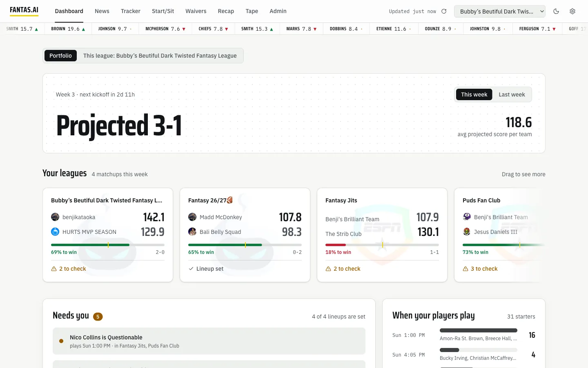The image size is (588, 368).
Task: Click Benji's Brilliant Team avatar in Puds Fan Club
Action: (467, 217)
